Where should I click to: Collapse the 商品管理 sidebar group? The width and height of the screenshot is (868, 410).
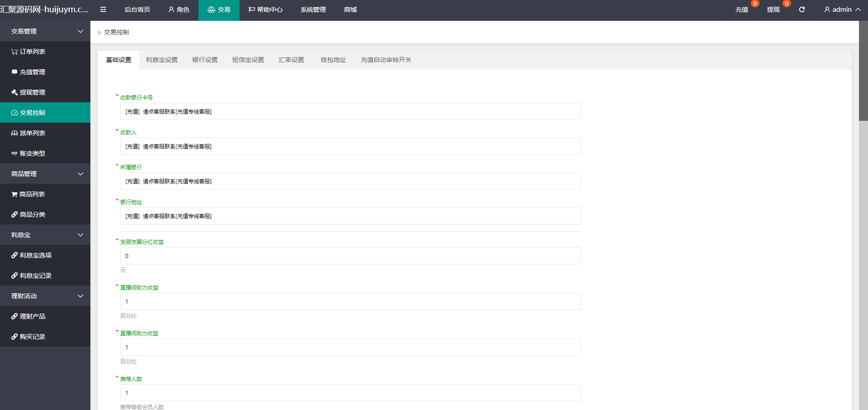(x=45, y=174)
